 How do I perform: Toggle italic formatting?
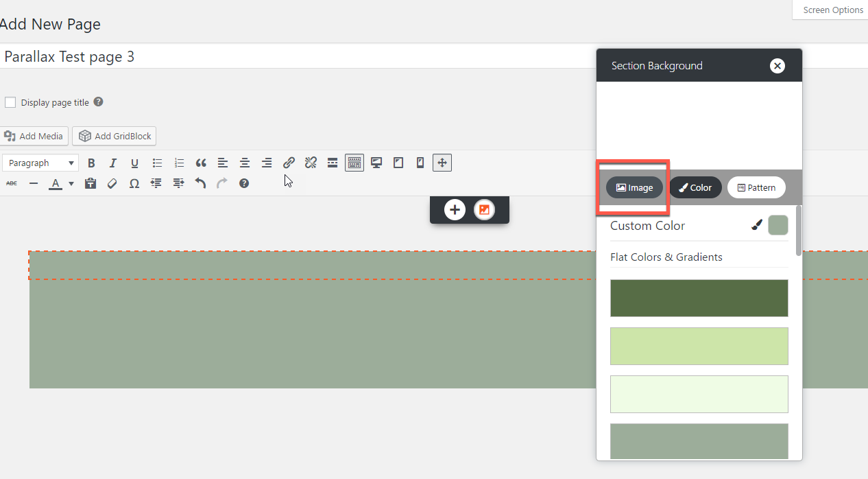tap(113, 163)
